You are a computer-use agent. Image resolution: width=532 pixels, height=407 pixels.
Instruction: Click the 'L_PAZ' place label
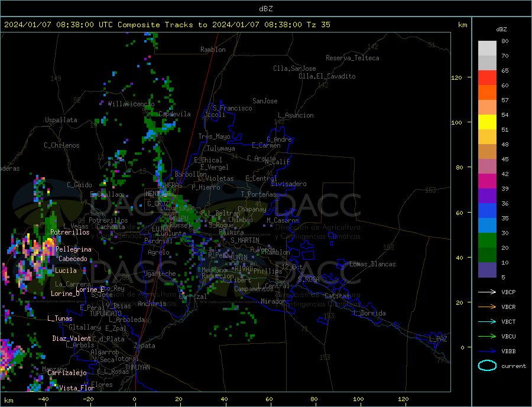click(x=438, y=339)
